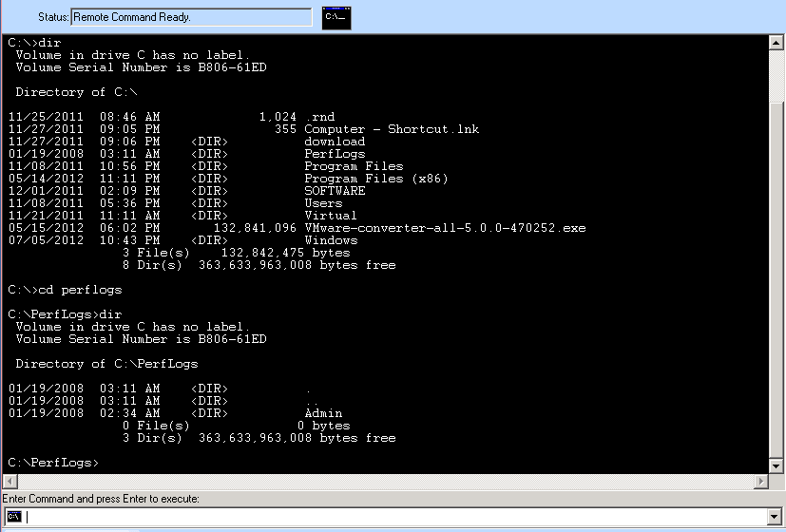
Task: Click the 'Enter Command and press Enter' label
Action: (101, 499)
